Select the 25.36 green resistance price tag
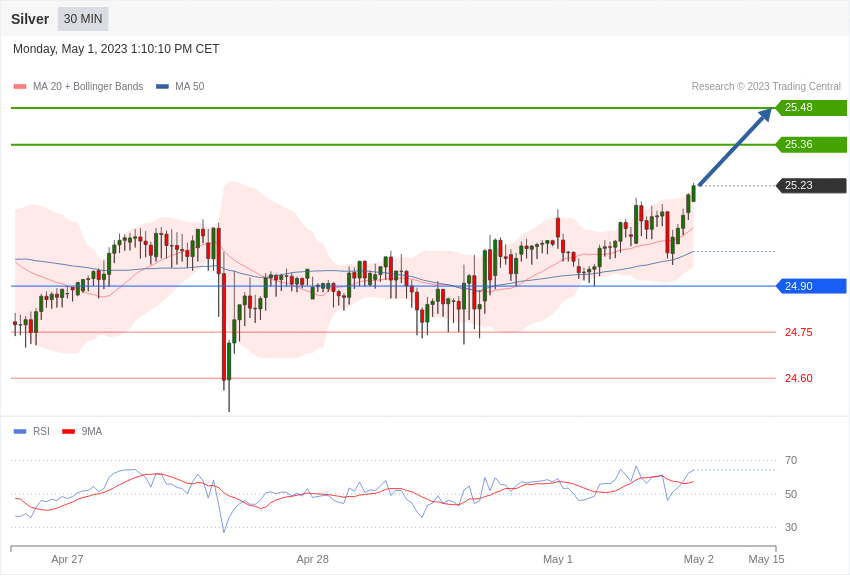Screen dimensions: 850x576 click(x=811, y=145)
